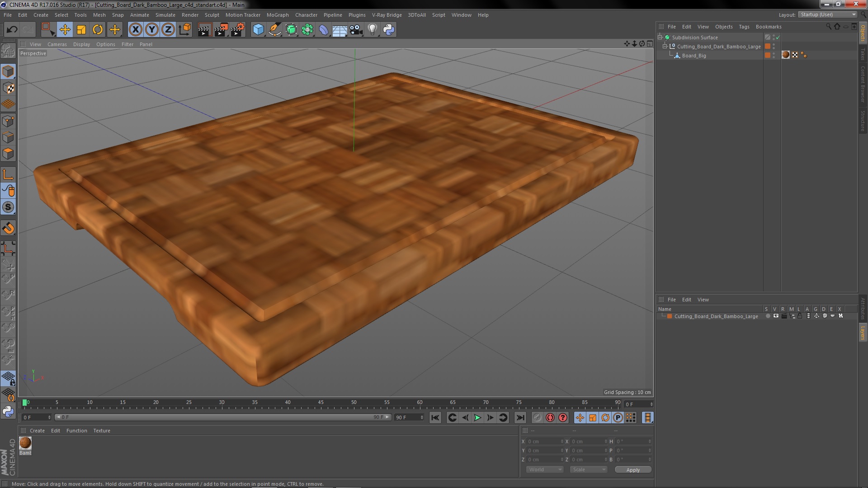Open the Sculpt menu
The image size is (868, 488).
click(x=212, y=15)
